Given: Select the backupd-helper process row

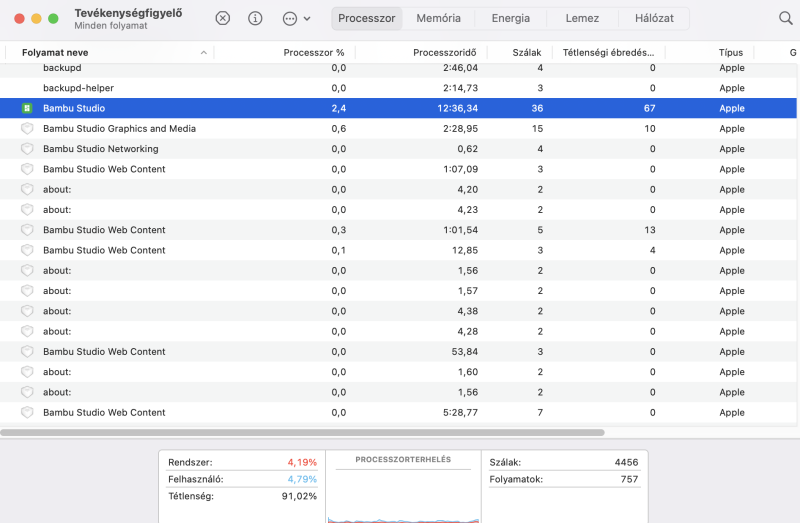Looking at the screenshot, I should [398, 88].
